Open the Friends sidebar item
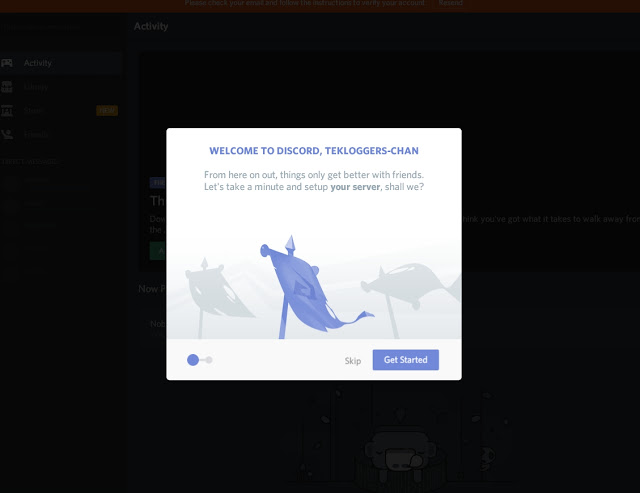The width and height of the screenshot is (640, 493). 61,134
